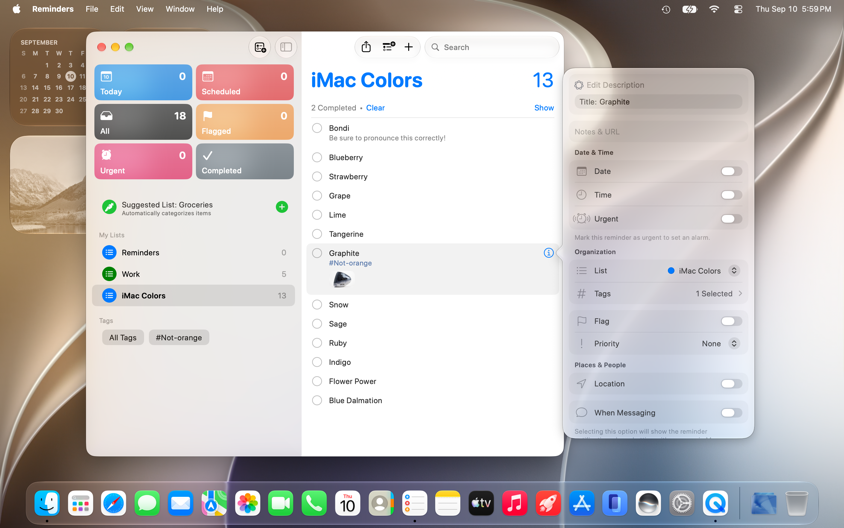Image resolution: width=844 pixels, height=528 pixels.
Task: Click the Suggested List: Groceries row
Action: (x=194, y=207)
